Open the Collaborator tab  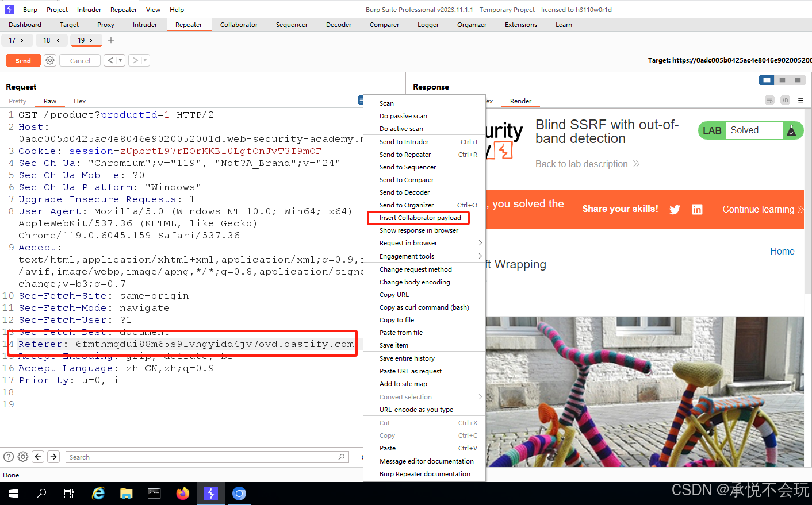point(239,25)
